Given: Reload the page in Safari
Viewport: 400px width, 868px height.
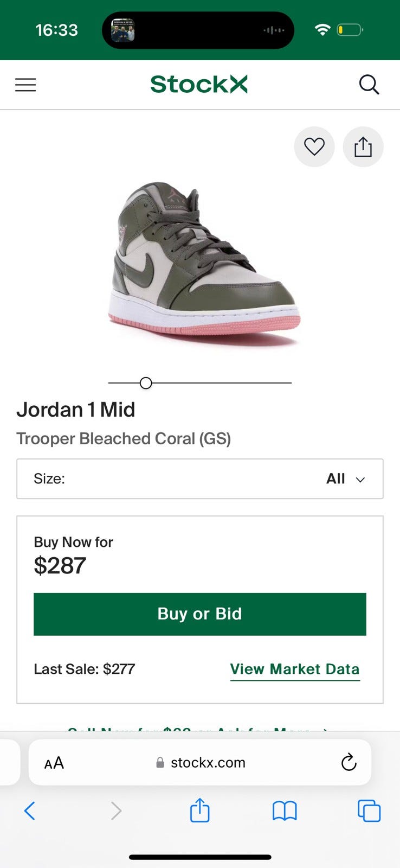Looking at the screenshot, I should pyautogui.click(x=349, y=762).
